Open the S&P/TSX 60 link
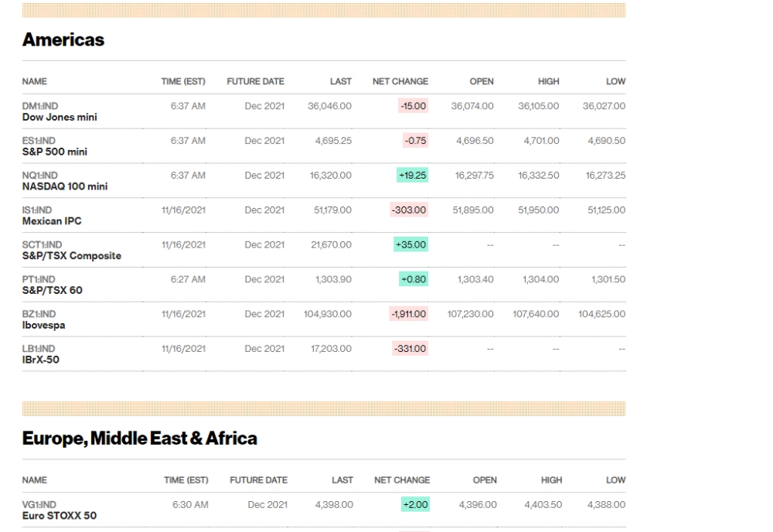The height and width of the screenshot is (532, 773). (53, 291)
